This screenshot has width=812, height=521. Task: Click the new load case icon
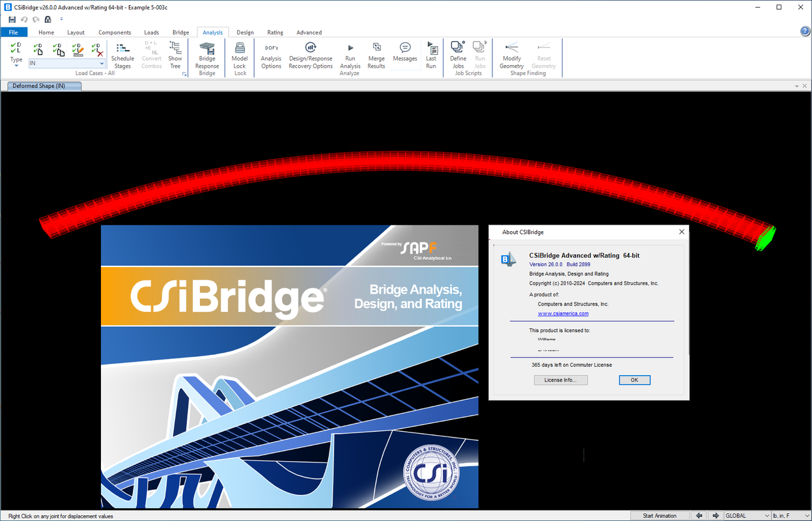38,49
